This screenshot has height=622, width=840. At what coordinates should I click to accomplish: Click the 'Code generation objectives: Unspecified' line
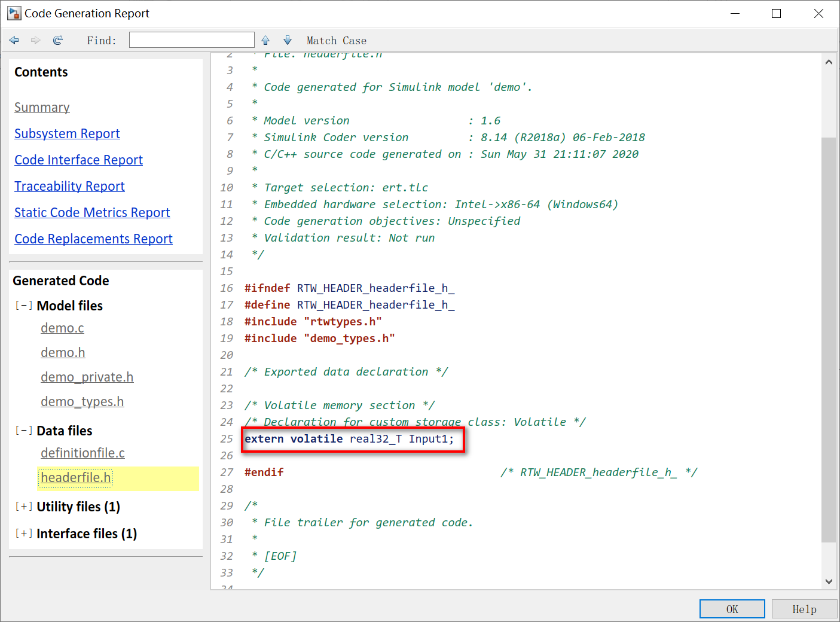[386, 221]
